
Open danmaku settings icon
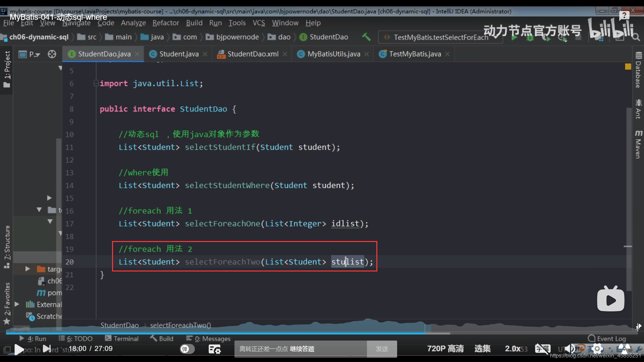(x=215, y=349)
